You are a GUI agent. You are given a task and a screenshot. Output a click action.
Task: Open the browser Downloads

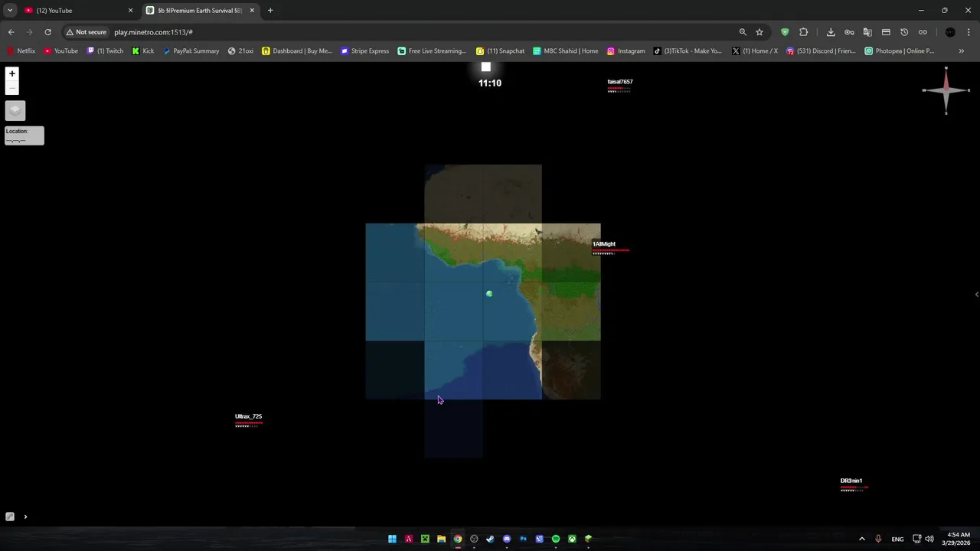(831, 32)
